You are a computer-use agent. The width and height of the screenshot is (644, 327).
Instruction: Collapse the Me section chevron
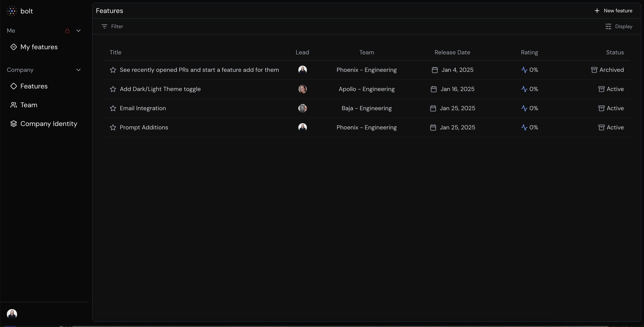point(78,31)
